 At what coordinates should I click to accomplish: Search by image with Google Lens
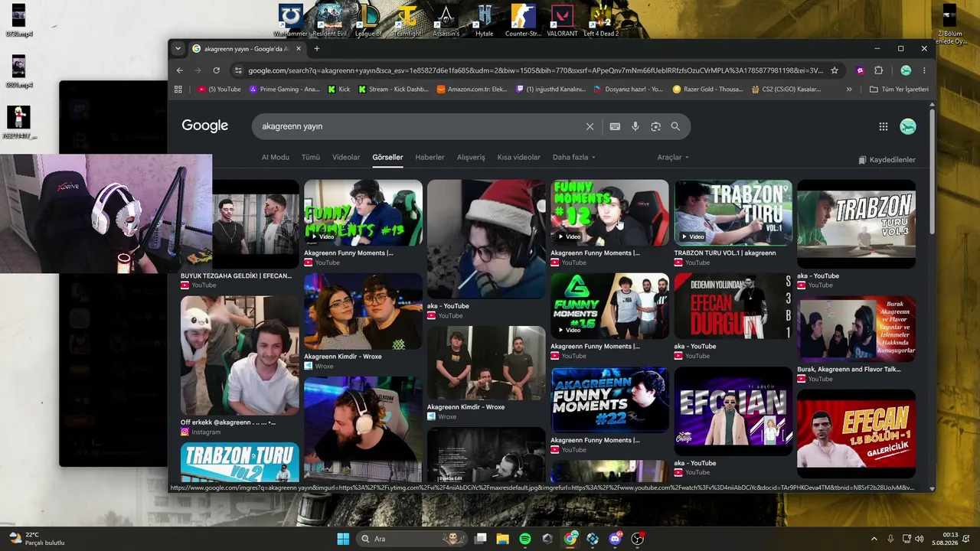[655, 126]
